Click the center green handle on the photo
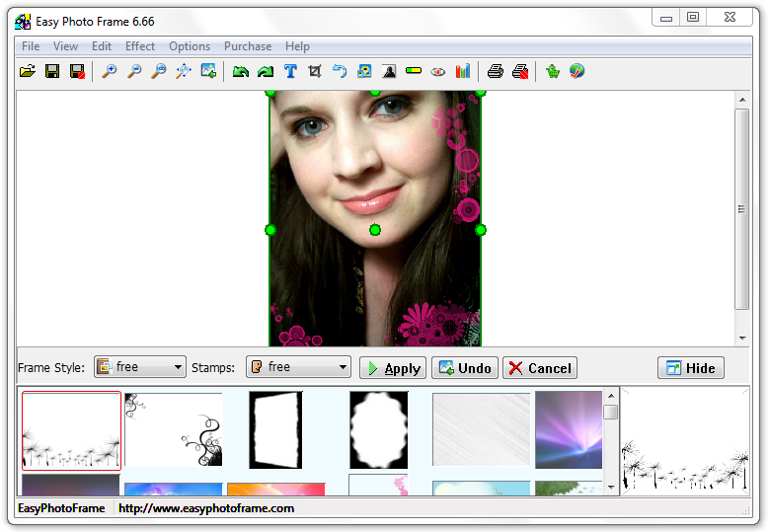Screen dimensions: 769x532 [375, 229]
